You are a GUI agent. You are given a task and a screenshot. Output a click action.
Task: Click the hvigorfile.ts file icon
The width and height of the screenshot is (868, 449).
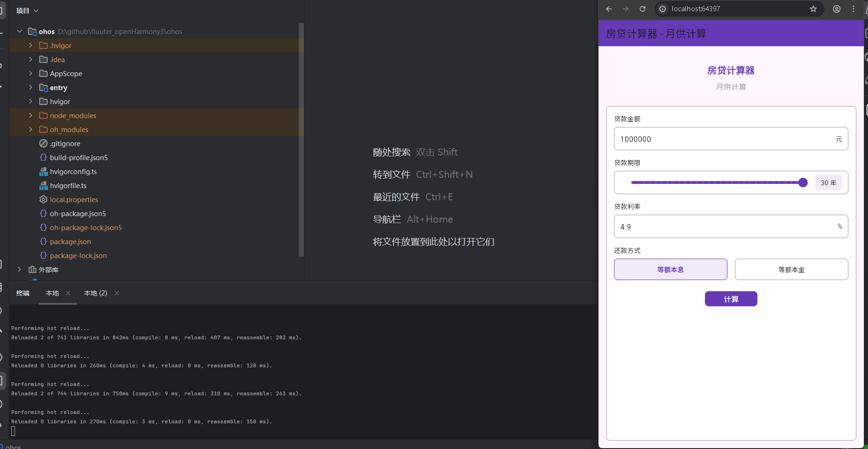[x=43, y=185]
